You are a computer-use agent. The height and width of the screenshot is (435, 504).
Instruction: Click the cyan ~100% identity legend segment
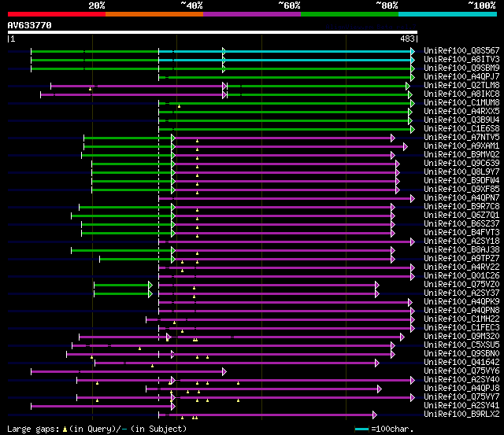[x=447, y=14]
